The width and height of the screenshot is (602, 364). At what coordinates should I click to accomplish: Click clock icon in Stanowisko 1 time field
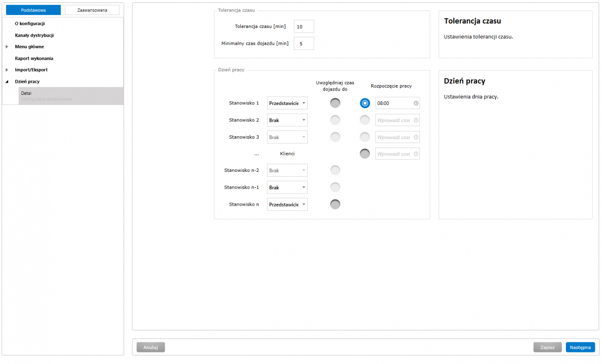(x=416, y=103)
